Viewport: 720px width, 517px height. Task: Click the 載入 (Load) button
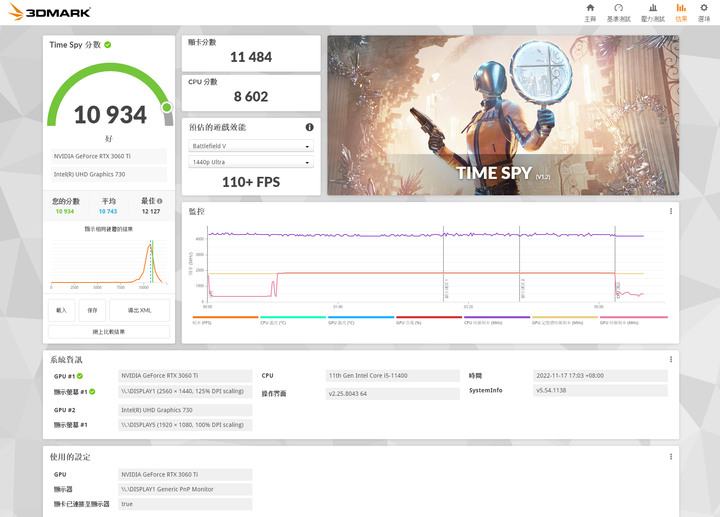point(62,310)
